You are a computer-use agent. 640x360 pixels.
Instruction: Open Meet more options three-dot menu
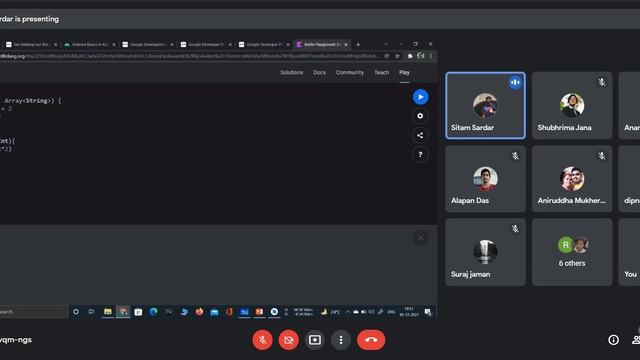point(341,340)
